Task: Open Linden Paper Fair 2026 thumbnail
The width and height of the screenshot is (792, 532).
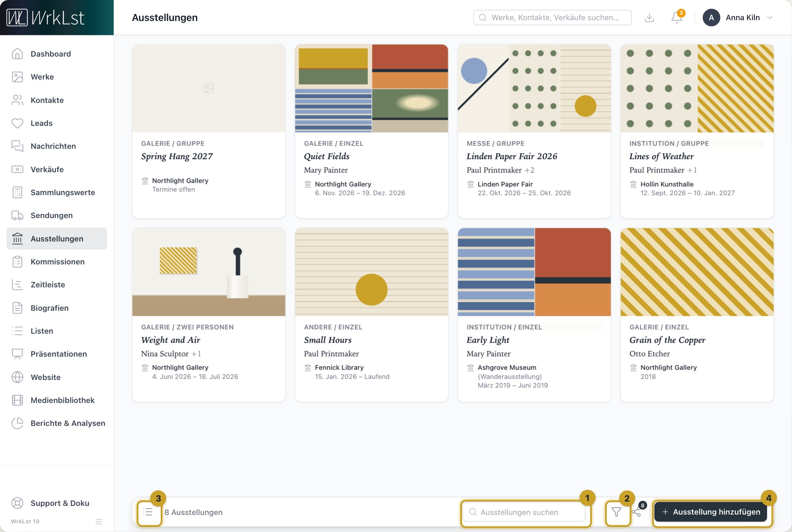Action: pyautogui.click(x=534, y=88)
